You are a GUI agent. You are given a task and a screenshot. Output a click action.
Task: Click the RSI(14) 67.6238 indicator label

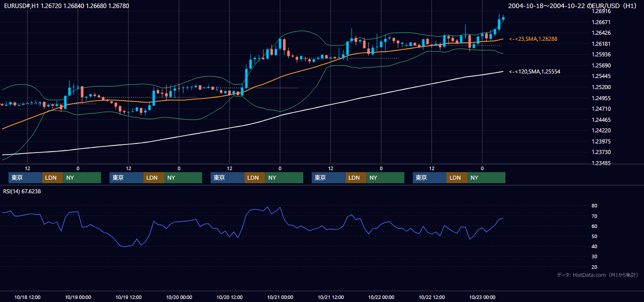22,191
